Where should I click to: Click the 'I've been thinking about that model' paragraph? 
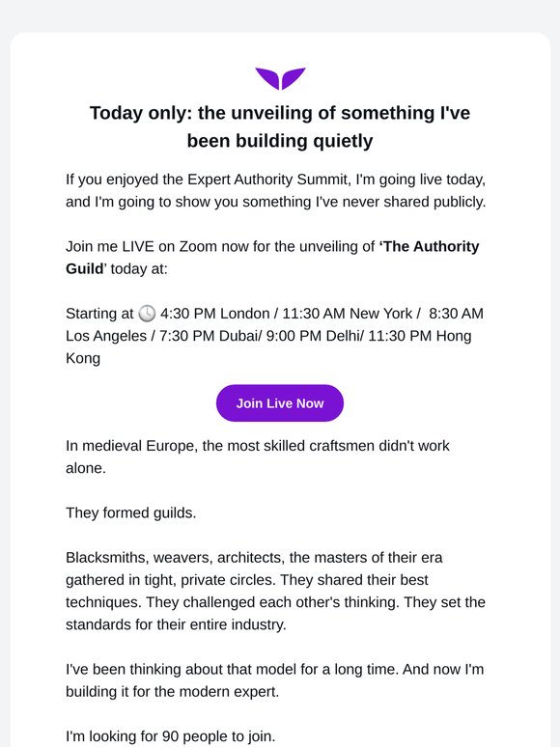274,679
